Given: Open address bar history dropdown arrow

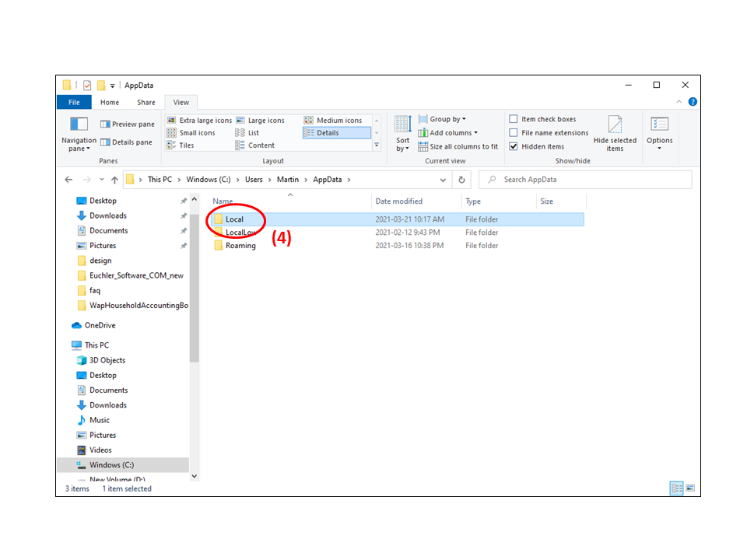Looking at the screenshot, I should 444,180.
